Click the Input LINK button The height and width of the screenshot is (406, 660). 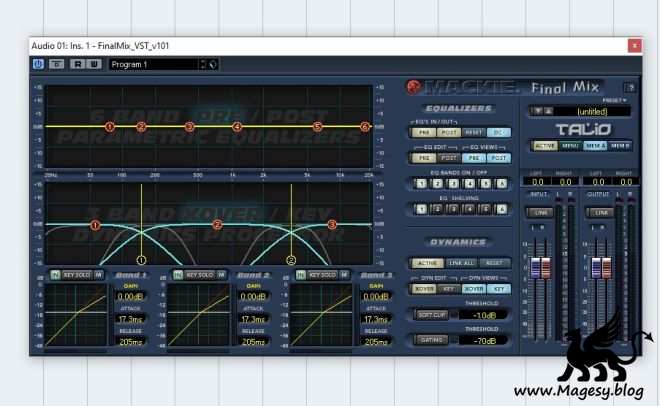point(540,212)
